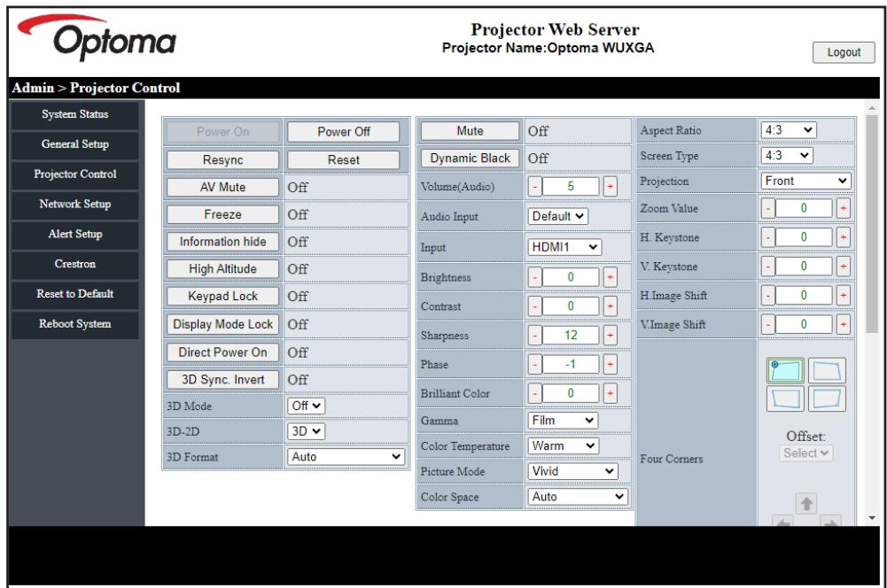The image size is (887, 588).
Task: Open Network Setup in sidebar
Action: tap(74, 204)
